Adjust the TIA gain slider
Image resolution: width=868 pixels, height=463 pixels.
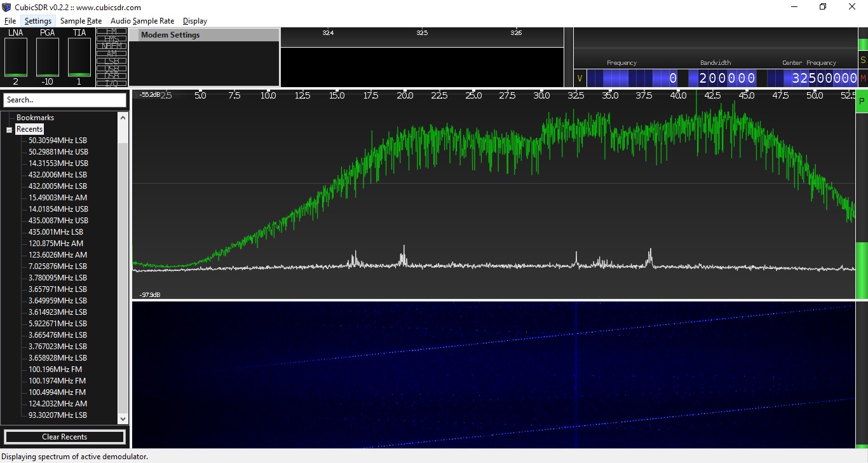(x=79, y=57)
